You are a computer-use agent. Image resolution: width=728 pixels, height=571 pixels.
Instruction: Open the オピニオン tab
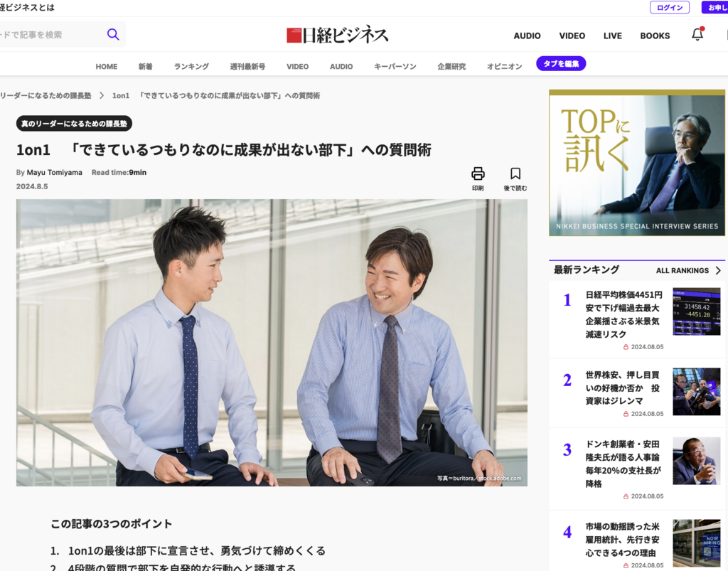(x=504, y=66)
